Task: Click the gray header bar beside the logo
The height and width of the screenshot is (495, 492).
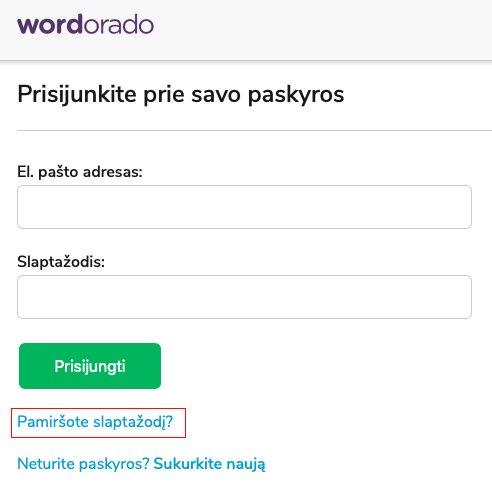Action: 320,28
